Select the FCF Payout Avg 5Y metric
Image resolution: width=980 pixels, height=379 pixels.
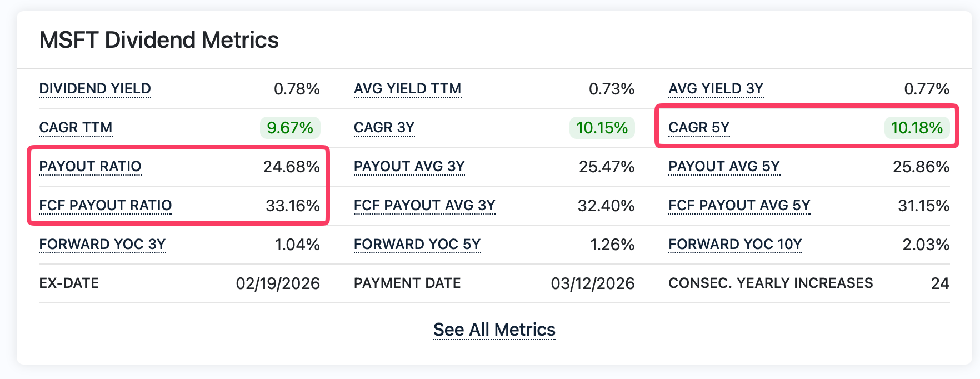tap(739, 205)
